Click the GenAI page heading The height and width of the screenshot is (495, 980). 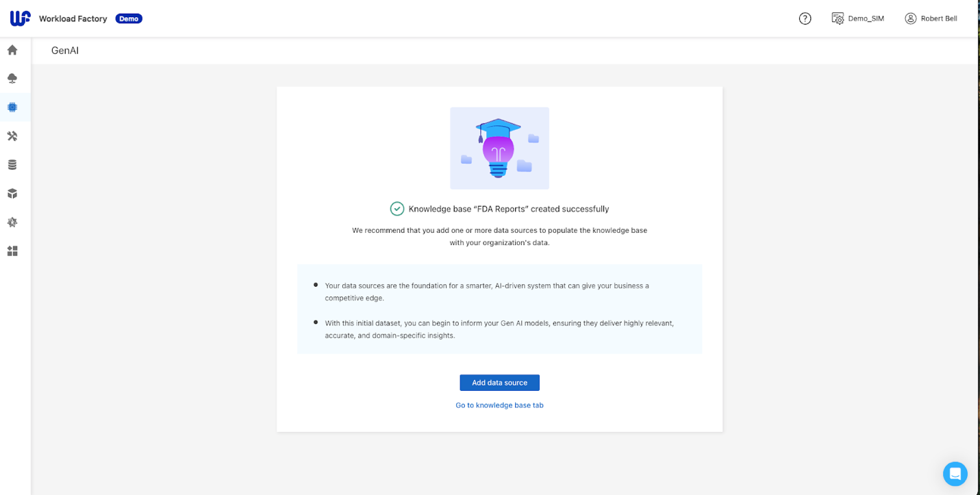[65, 51]
